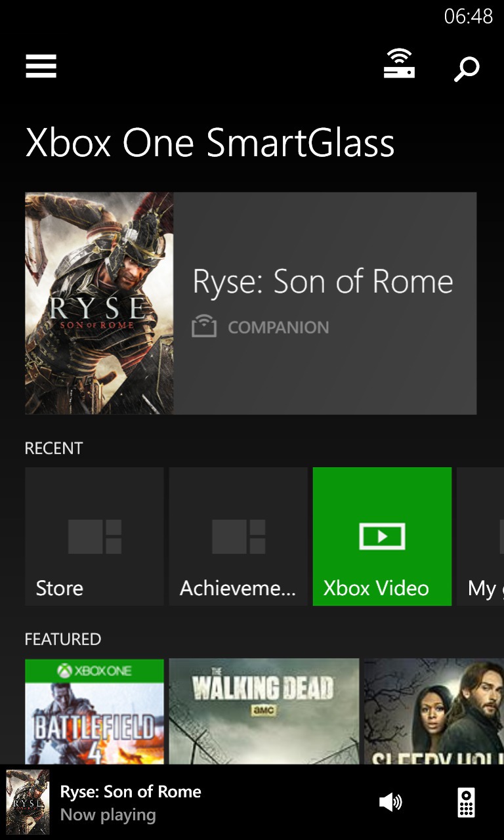
Task: Open the remote control icon
Action: click(x=466, y=802)
